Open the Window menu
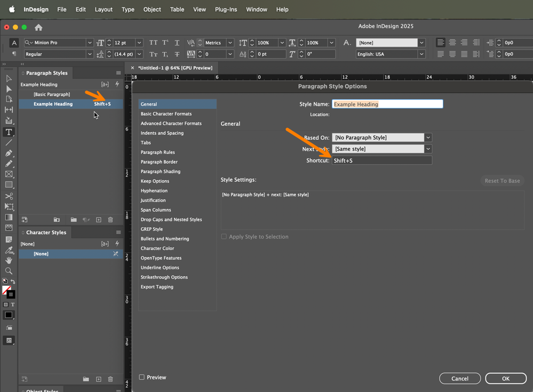Viewport: 533px width, 392px height. coord(257,10)
